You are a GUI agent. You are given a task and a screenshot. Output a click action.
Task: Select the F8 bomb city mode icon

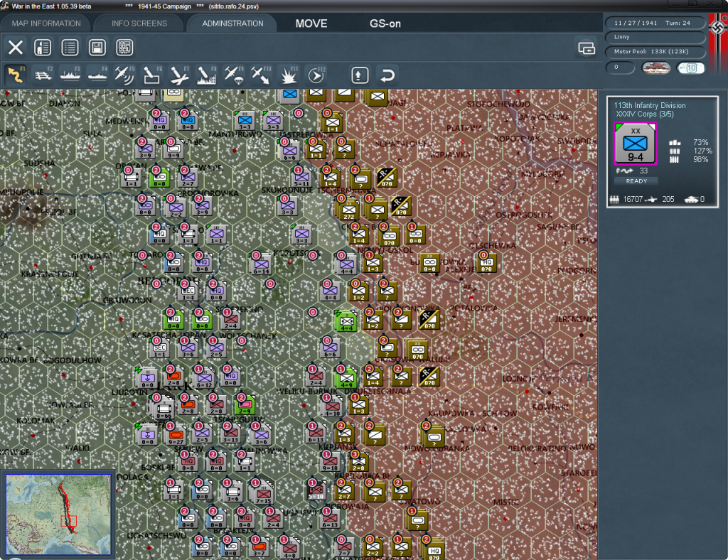206,75
